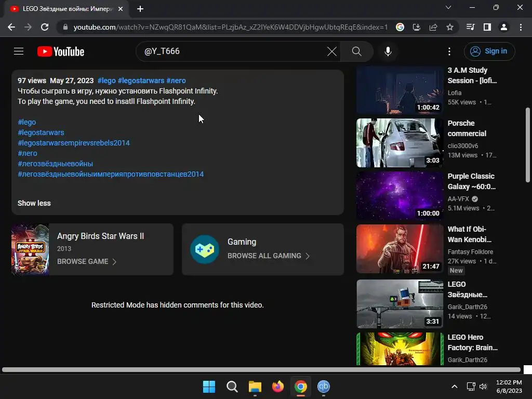The height and width of the screenshot is (399, 532).
Task: Close the LEGO Звёздные войны tab
Action: pos(121,9)
